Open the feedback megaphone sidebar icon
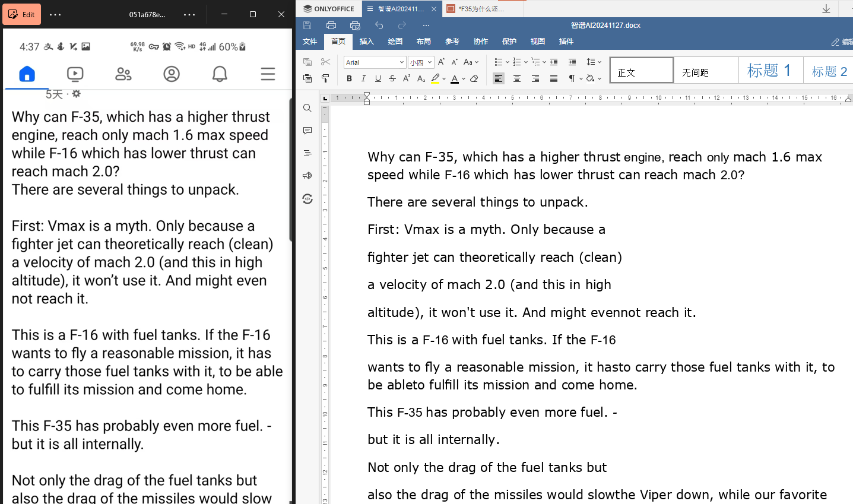 pyautogui.click(x=307, y=176)
